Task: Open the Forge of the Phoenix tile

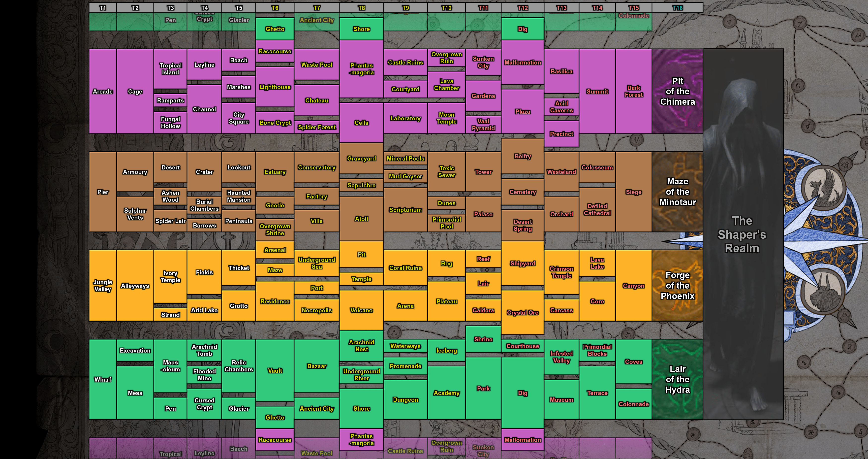Action: coord(677,285)
